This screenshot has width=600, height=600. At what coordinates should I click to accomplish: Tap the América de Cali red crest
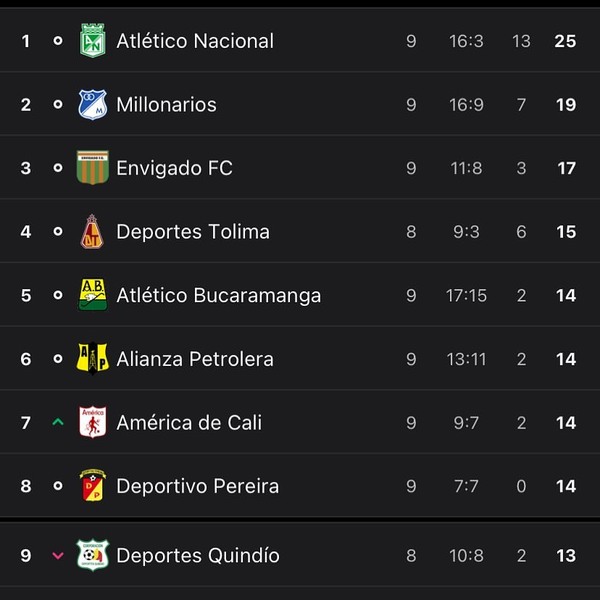coord(93,422)
